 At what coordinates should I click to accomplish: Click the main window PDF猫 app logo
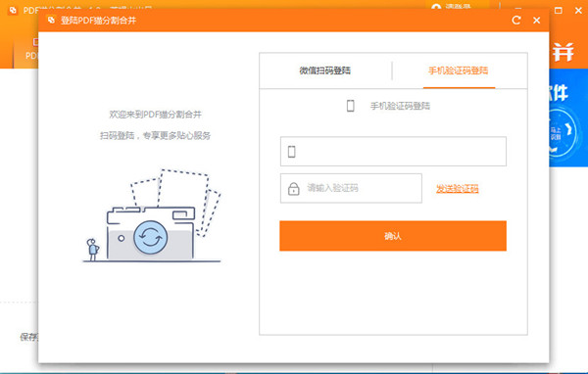pyautogui.click(x=13, y=10)
